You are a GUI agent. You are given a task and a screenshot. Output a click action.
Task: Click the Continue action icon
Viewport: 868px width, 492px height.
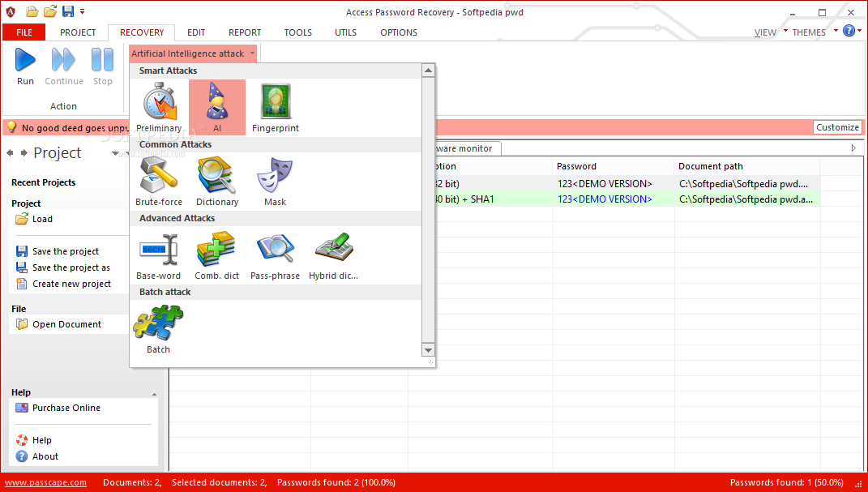coord(64,66)
